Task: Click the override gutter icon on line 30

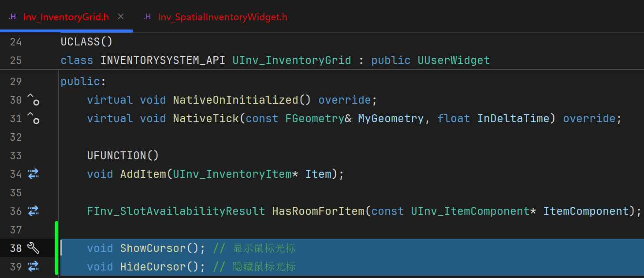Action: 34,100
